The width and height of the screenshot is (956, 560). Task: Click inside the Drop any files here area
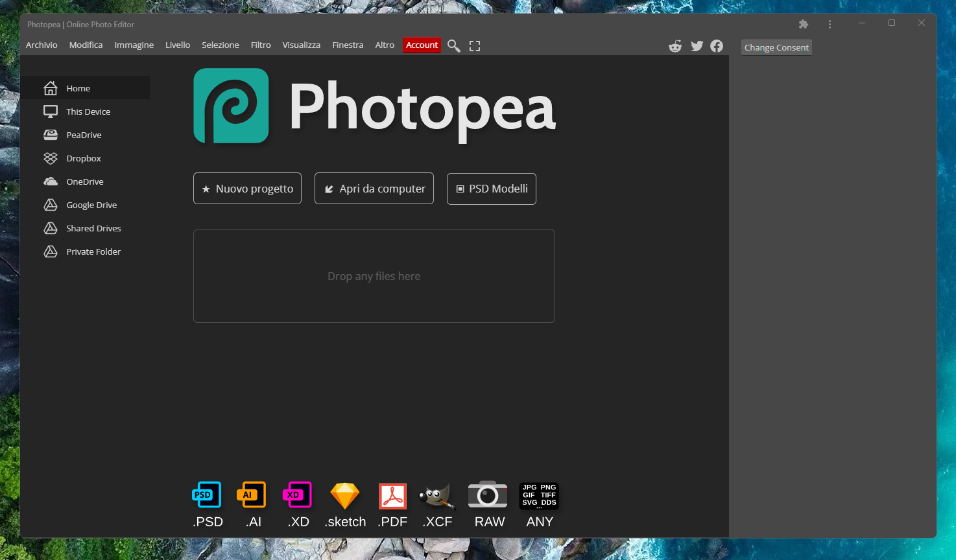pos(374,275)
